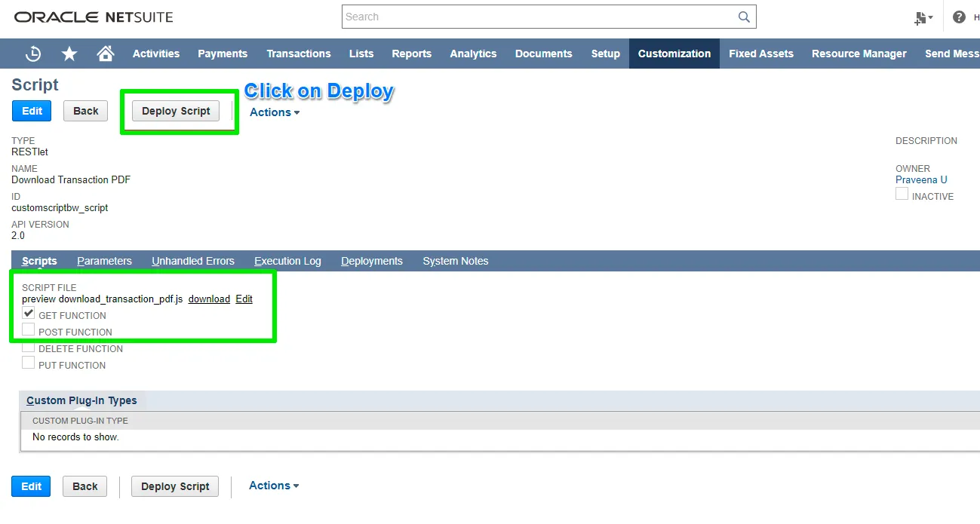The image size is (980, 524).
Task: Select the customscriptbw_script ID text
Action: 60,208
